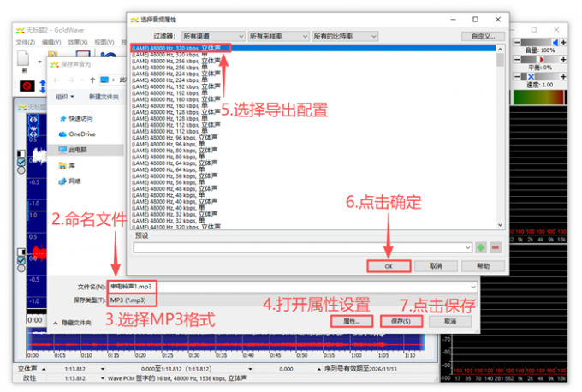Click the top horizontal-zoom icon on the waveform
Image resolution: width=582 pixels, height=392 pixels.
(x=33, y=120)
